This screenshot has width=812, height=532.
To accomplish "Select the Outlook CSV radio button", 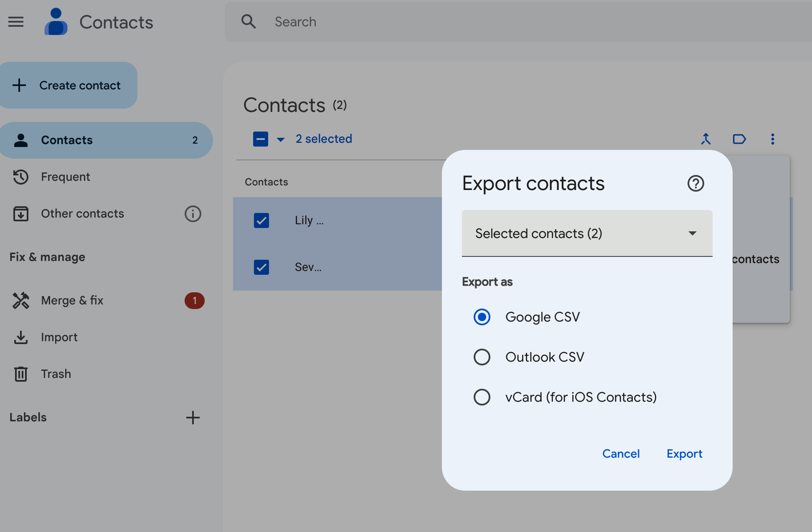I will (482, 357).
